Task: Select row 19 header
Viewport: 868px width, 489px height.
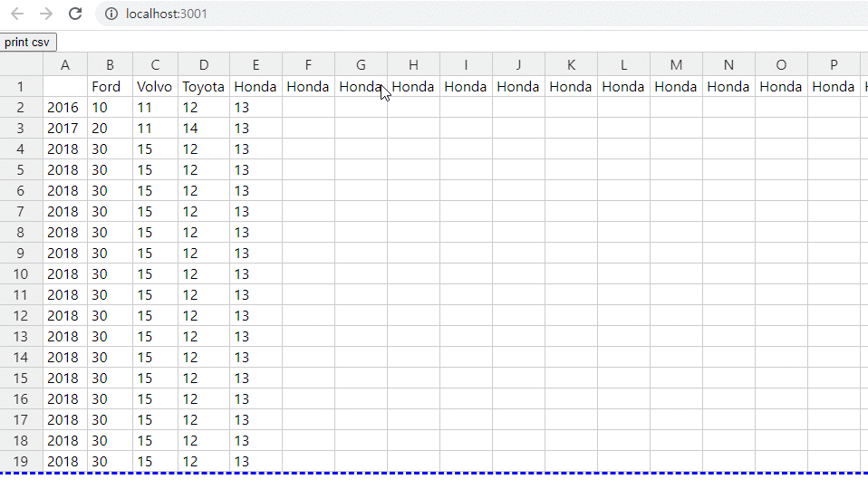Action: point(21,461)
